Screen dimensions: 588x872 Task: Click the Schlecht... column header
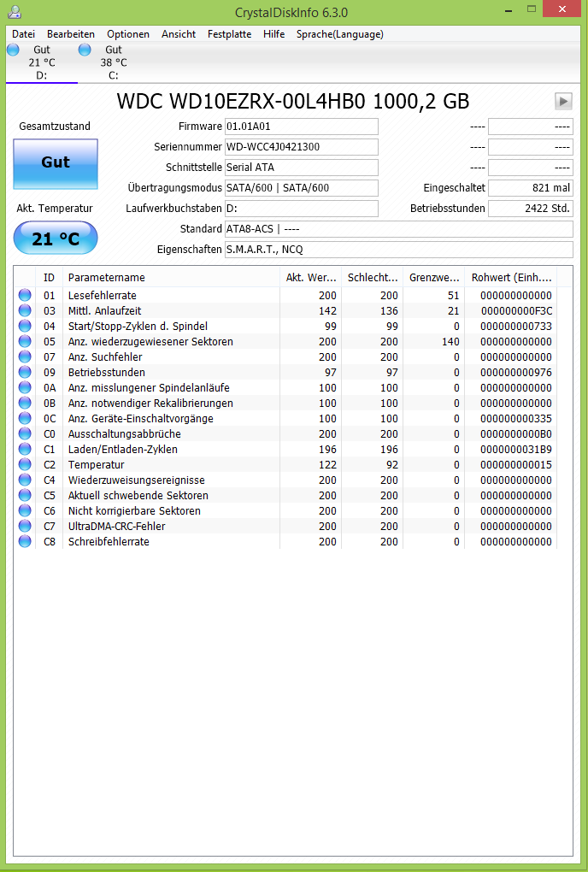tap(373, 277)
